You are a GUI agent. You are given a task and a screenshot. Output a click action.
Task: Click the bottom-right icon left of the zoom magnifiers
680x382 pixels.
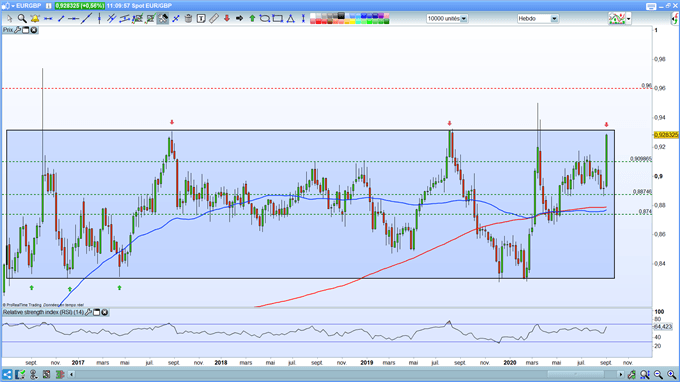point(632,374)
